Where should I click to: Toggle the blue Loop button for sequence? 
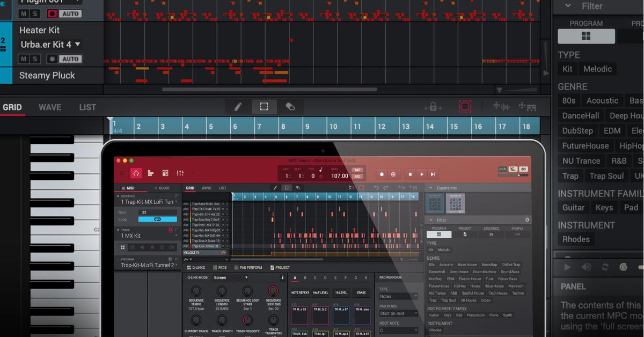[x=157, y=219]
